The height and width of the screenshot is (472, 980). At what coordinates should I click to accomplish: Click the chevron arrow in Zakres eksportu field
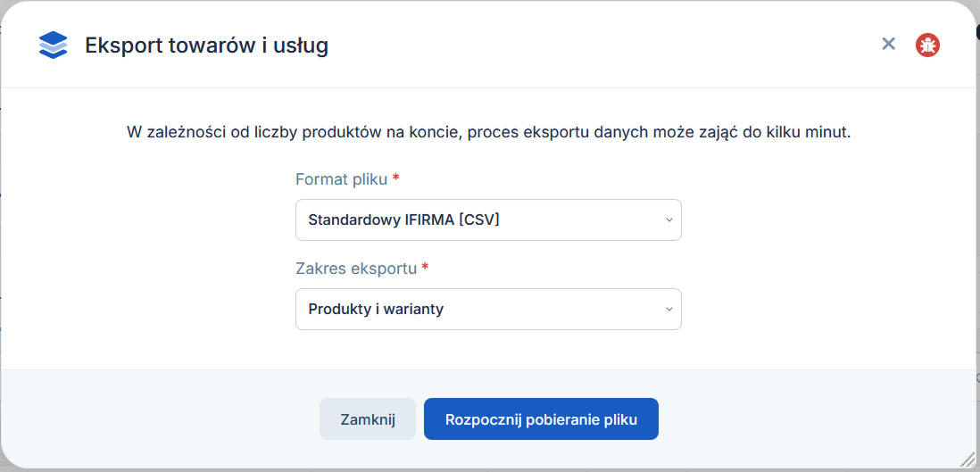(669, 309)
